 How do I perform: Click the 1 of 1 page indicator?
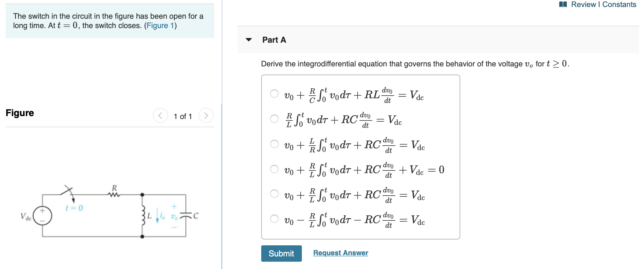[183, 116]
